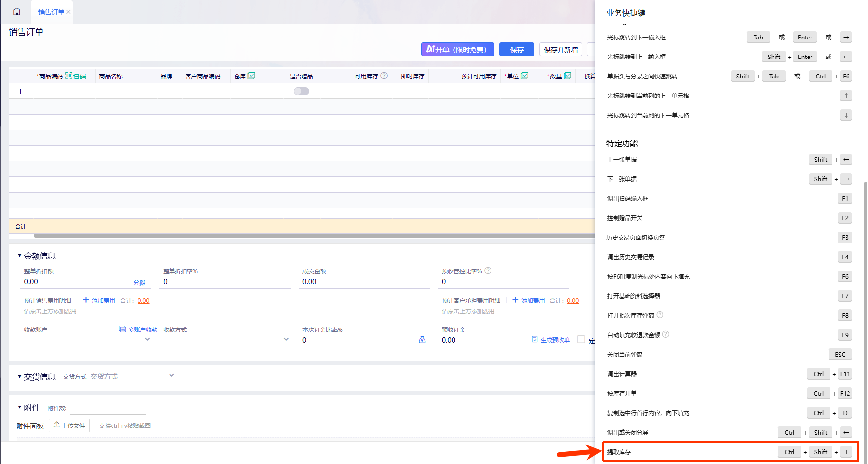Image resolution: width=868 pixels, height=464 pixels.
Task: Collapse the 附件 section
Action: [19, 407]
